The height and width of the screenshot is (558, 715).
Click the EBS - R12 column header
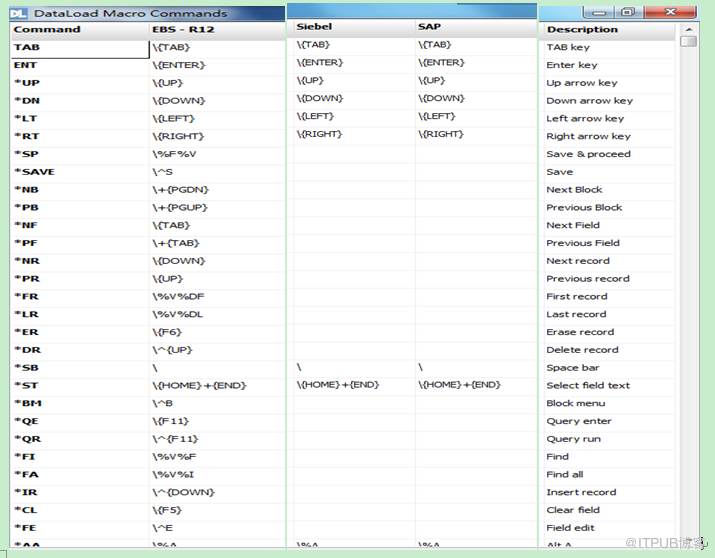pos(217,30)
